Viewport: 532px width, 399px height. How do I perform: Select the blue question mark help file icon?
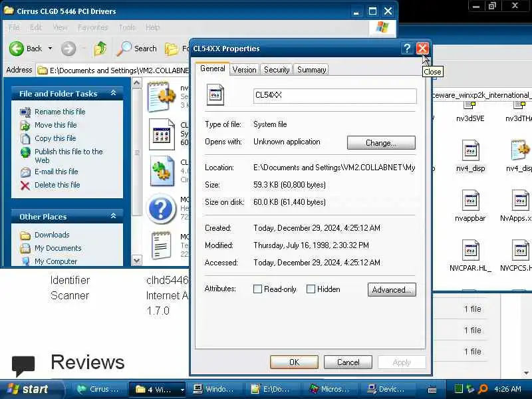click(x=161, y=209)
